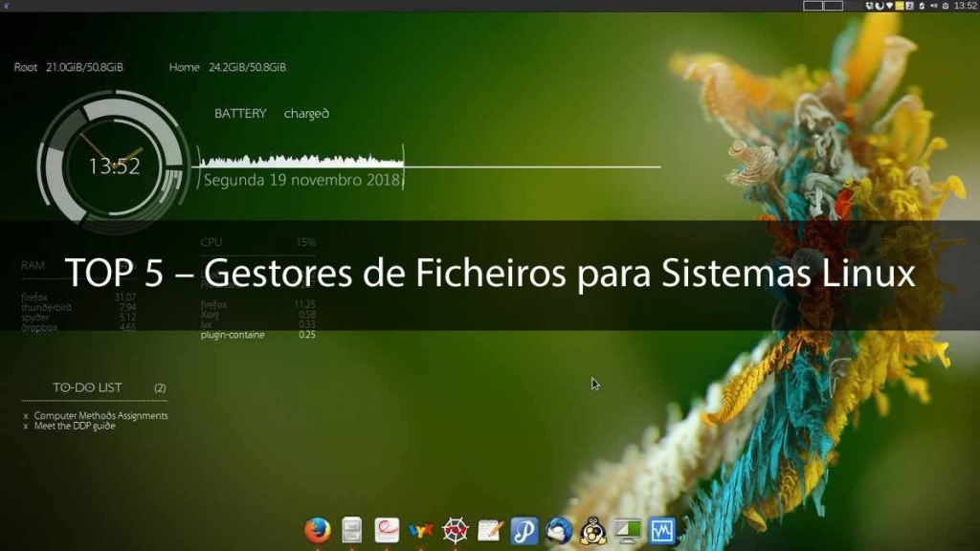Toggle the yellow sticky-note tray indicator

[x=899, y=9]
